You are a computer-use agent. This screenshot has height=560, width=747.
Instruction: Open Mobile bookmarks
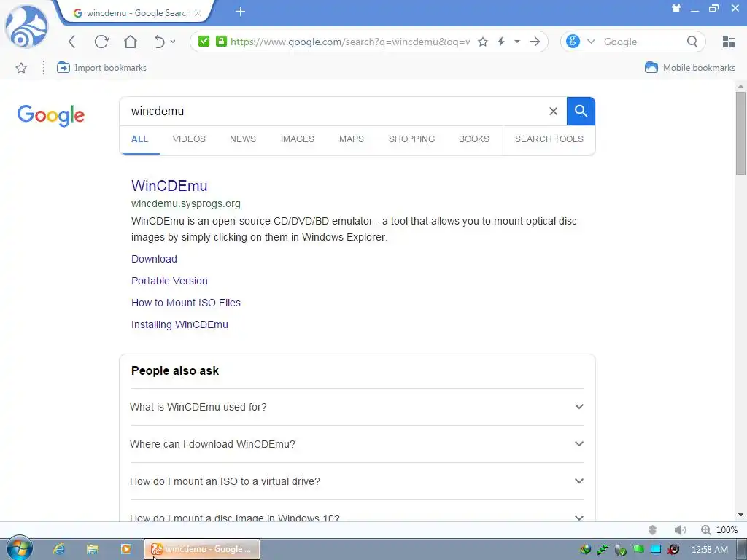tap(690, 68)
